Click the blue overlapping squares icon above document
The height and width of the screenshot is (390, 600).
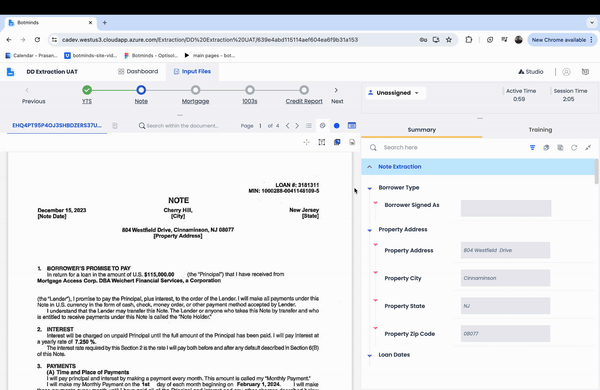pyautogui.click(x=337, y=142)
